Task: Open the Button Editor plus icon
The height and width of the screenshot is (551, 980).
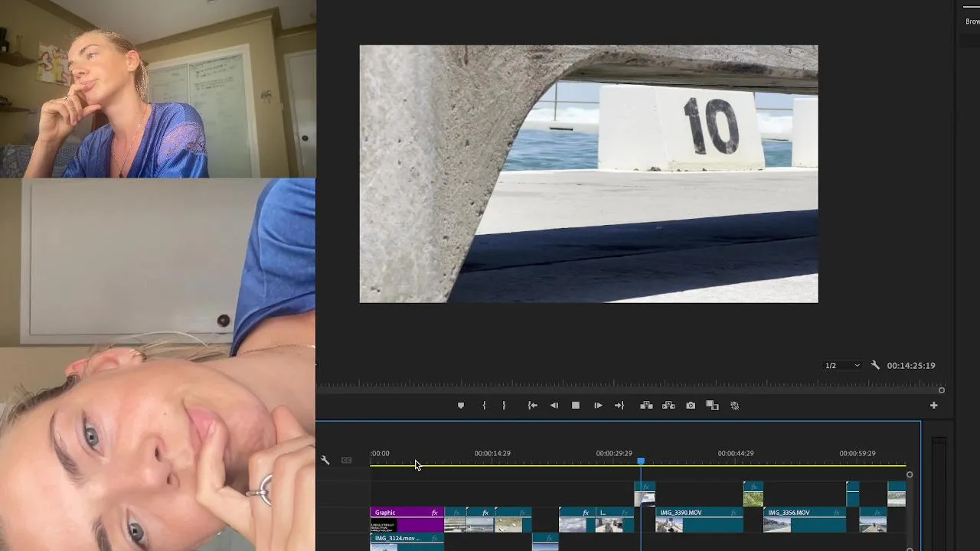Action: coord(933,406)
